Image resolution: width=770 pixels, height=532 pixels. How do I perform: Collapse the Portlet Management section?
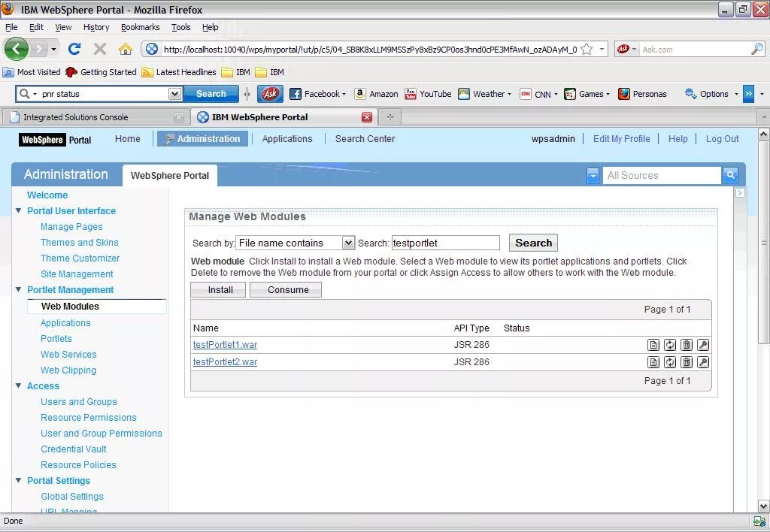coord(18,289)
